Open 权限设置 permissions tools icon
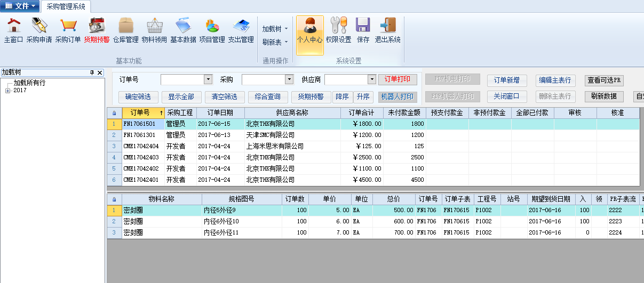This screenshot has height=283, width=644. (338, 30)
